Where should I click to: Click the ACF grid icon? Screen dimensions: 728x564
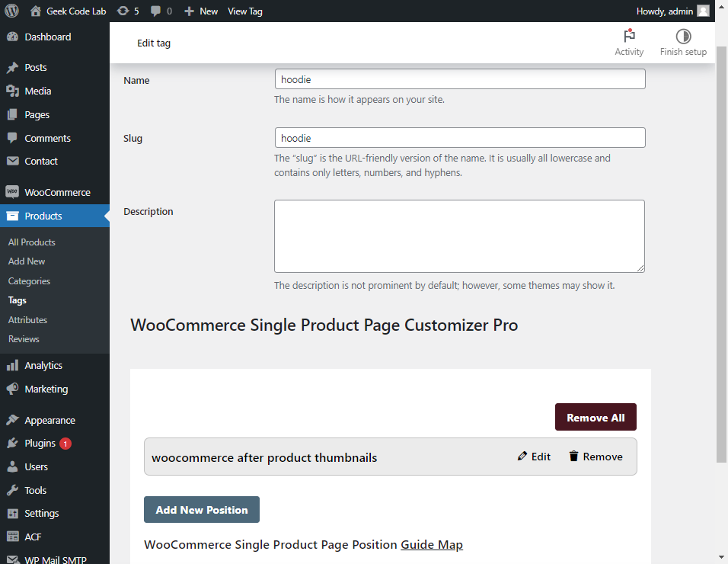(x=12, y=537)
